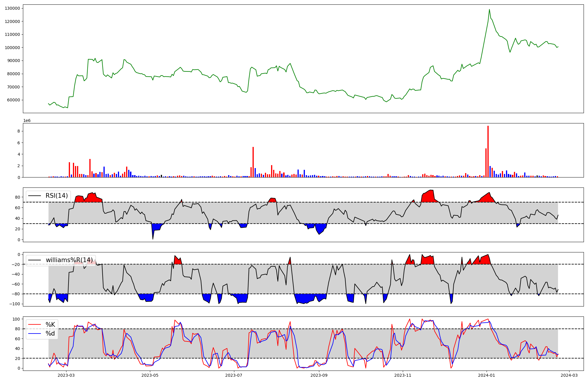588x382 pixels.
Task: Select the 2023-07 date axis label
Action: coord(234,375)
